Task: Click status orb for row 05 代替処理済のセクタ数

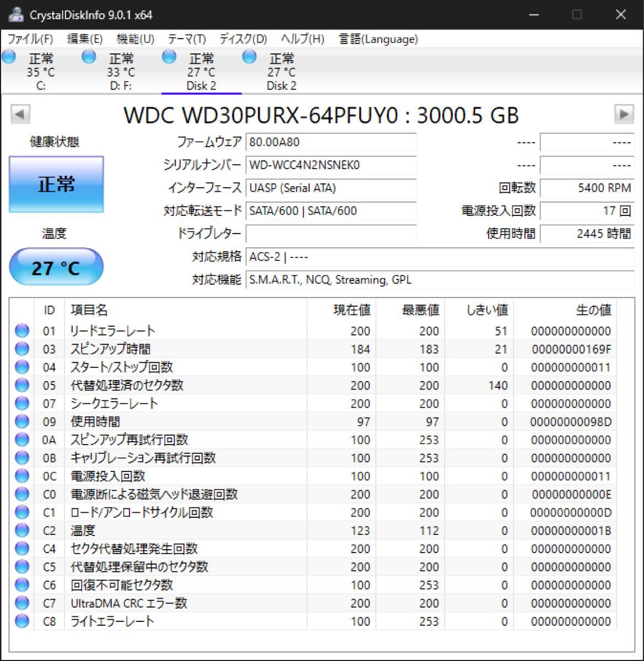Action: click(x=22, y=386)
